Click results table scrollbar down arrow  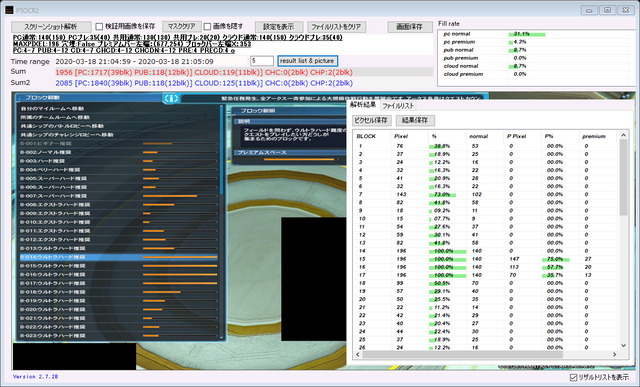[623, 346]
